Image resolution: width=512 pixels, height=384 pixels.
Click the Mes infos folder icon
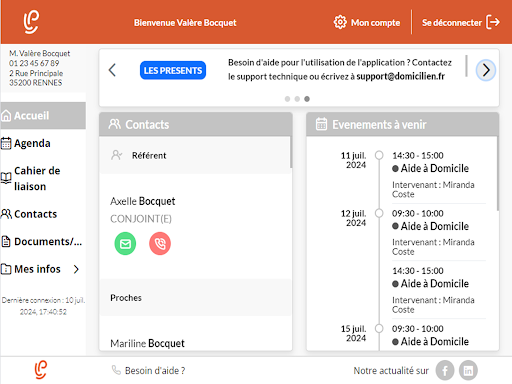pos(6,269)
